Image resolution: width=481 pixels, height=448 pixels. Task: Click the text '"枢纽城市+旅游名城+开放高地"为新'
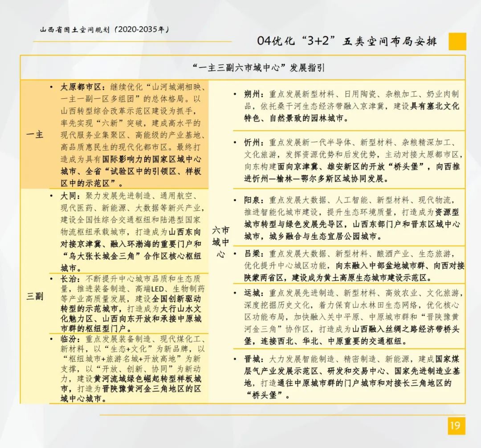coord(131,359)
